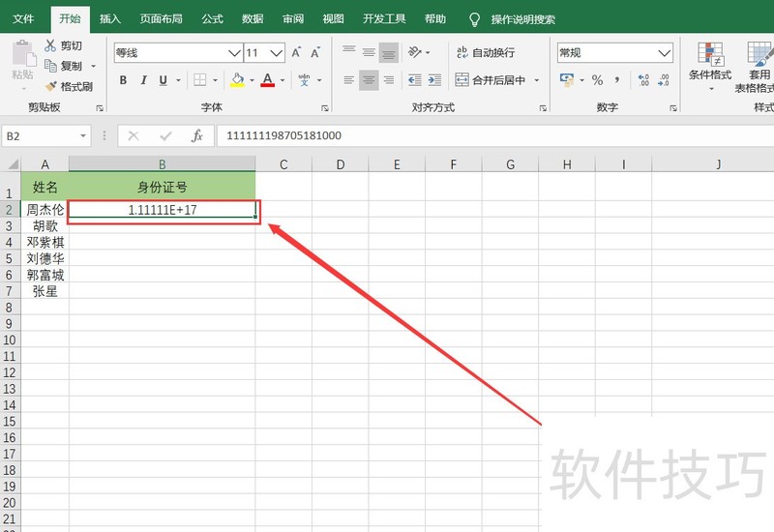The image size is (774, 532).
Task: Select the Format Painter (格式刷) brush
Action: click(51, 86)
